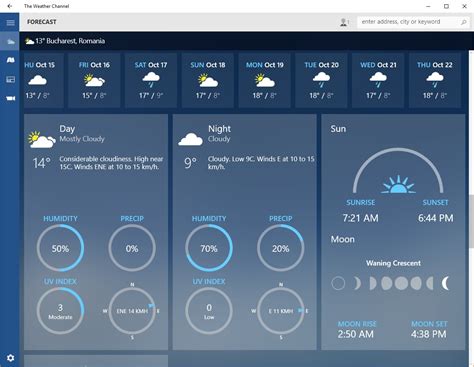474x367 pixels.
Task: Click the moon set time 4:38 PM
Action: [x=429, y=334]
